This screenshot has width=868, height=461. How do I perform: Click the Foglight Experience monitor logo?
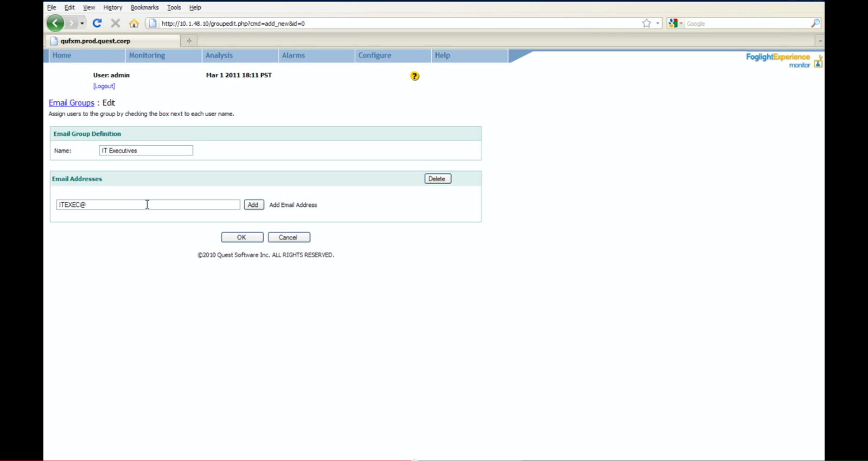pos(784,61)
